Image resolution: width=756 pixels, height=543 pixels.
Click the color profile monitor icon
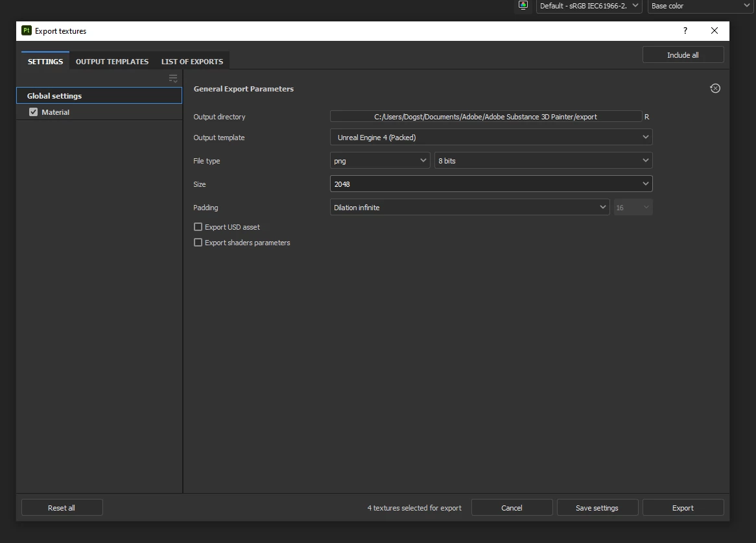click(x=523, y=5)
